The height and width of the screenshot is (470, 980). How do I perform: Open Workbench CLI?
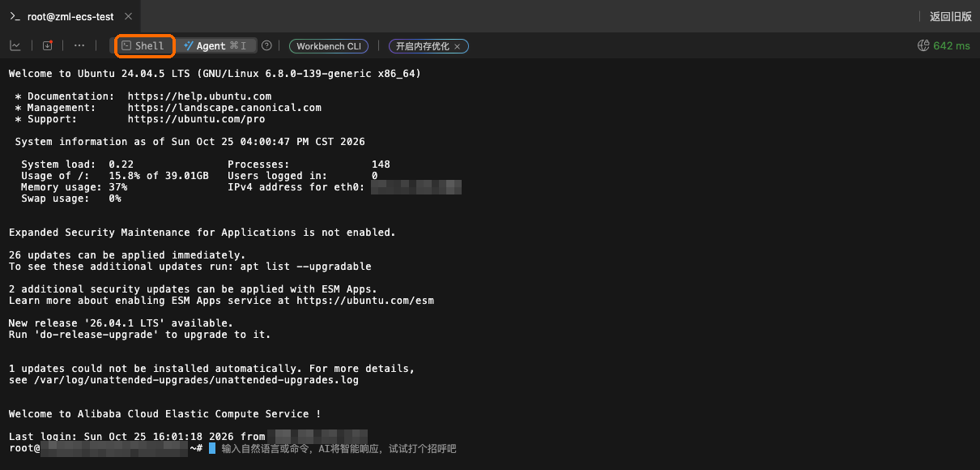point(329,47)
